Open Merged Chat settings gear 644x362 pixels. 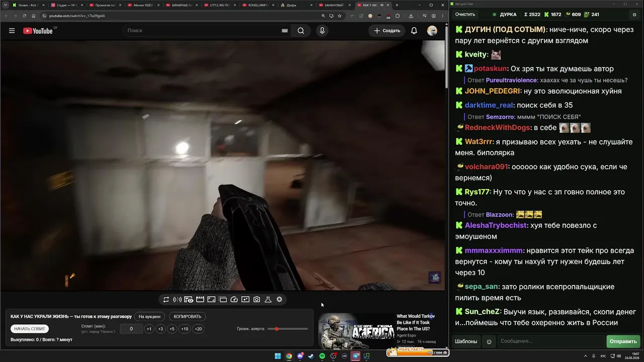pos(634,15)
